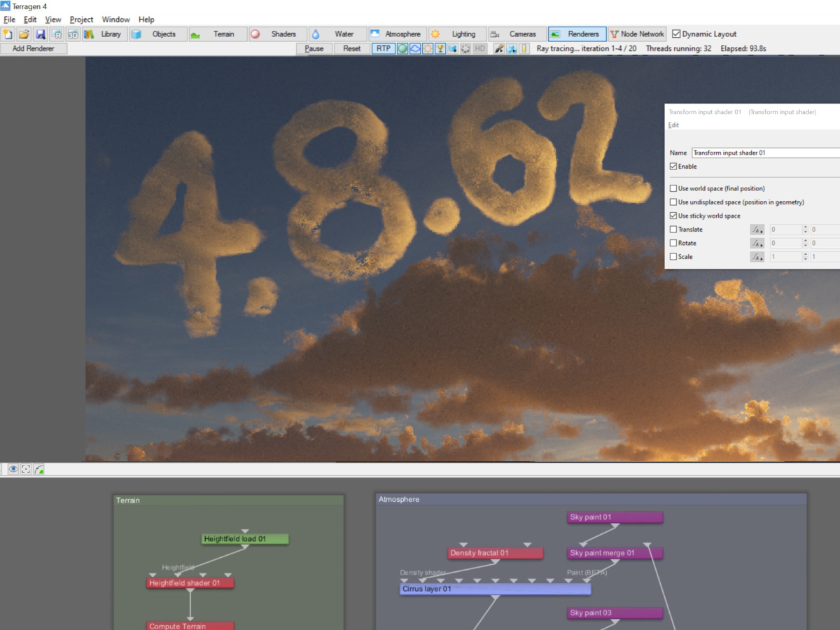This screenshot has width=840, height=630.
Task: Open the Scale animation dropdown button
Action: 757,257
